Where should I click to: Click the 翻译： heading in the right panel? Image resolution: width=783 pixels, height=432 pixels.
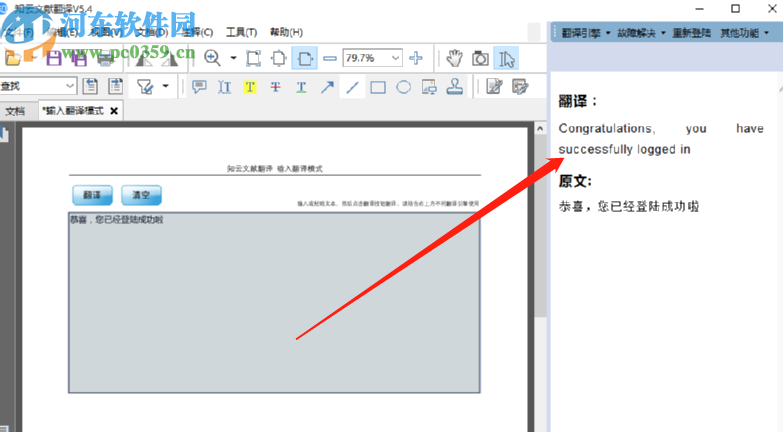(577, 101)
